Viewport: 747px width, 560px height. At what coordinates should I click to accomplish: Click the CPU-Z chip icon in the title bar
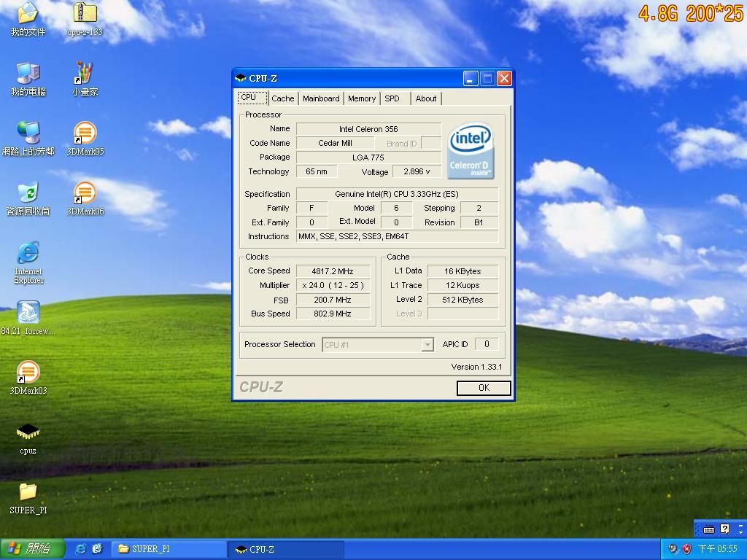coord(241,78)
